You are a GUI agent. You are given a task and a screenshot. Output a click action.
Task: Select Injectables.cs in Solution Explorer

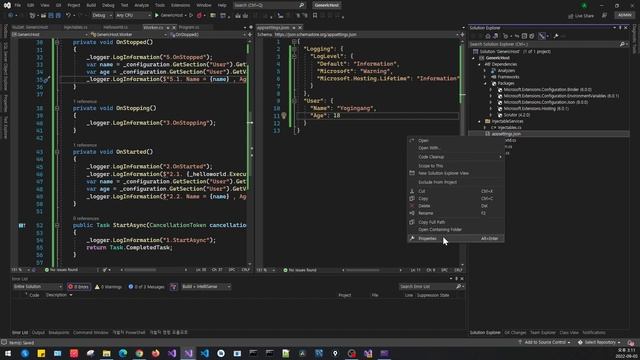(x=509, y=127)
